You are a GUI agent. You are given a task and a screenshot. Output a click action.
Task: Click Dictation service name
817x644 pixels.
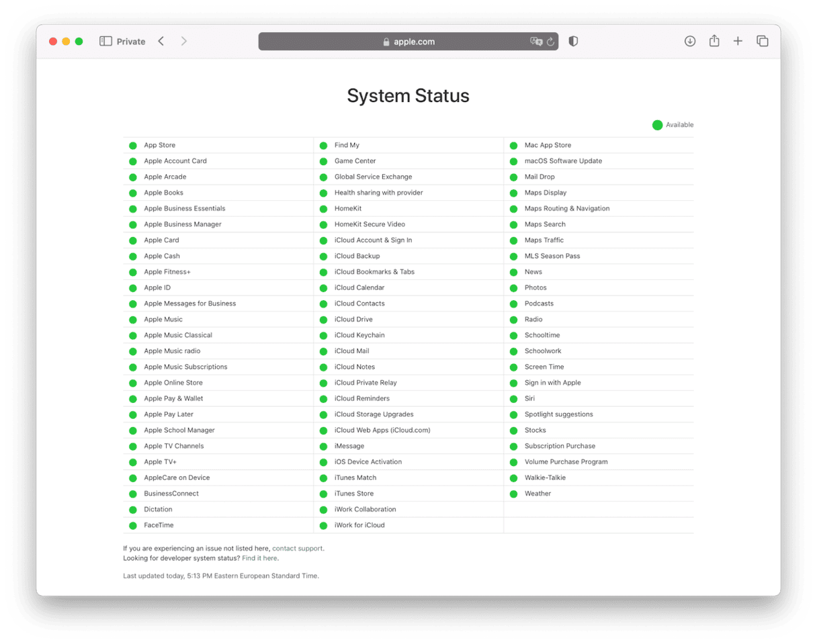pyautogui.click(x=158, y=509)
